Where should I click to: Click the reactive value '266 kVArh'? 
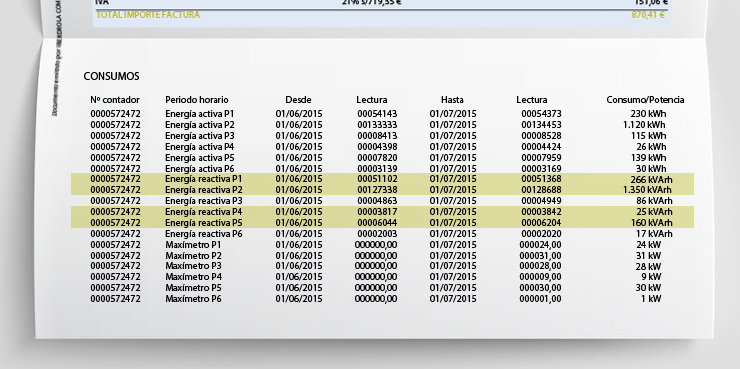(652, 180)
